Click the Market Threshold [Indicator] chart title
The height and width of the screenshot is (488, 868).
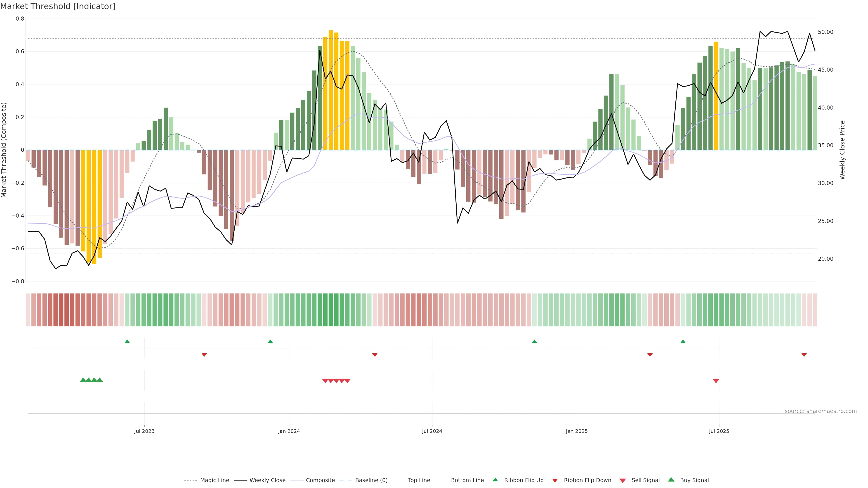tap(58, 6)
